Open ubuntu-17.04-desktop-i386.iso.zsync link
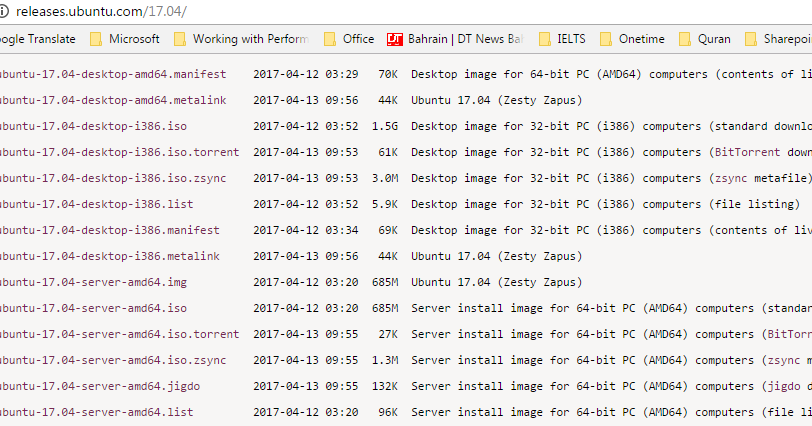 pyautogui.click(x=113, y=178)
